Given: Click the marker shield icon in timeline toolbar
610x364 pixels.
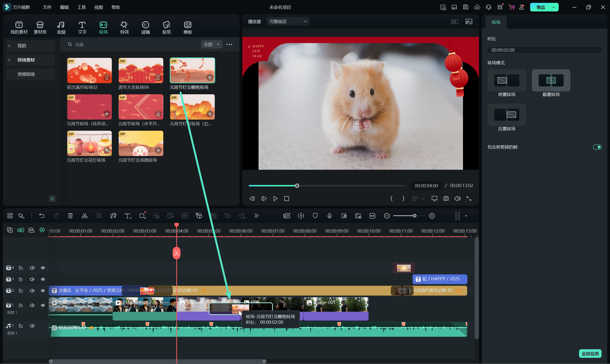Looking at the screenshot, I should pos(315,216).
